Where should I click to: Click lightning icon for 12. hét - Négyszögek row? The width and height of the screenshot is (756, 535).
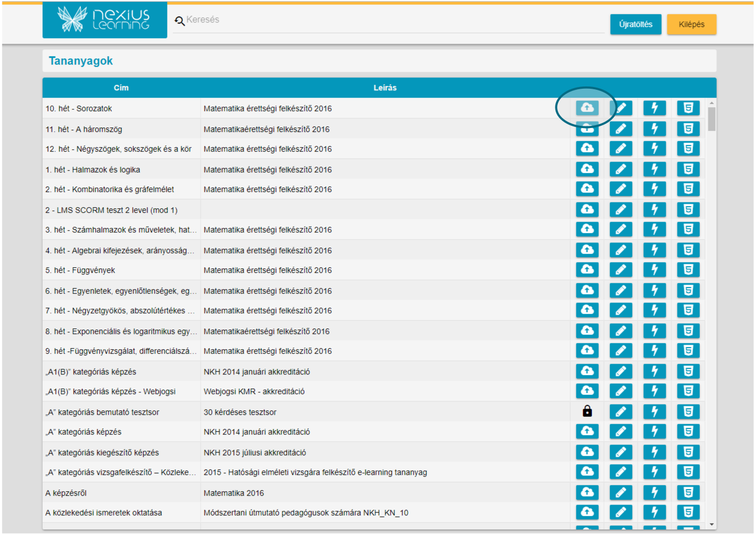pyautogui.click(x=654, y=149)
